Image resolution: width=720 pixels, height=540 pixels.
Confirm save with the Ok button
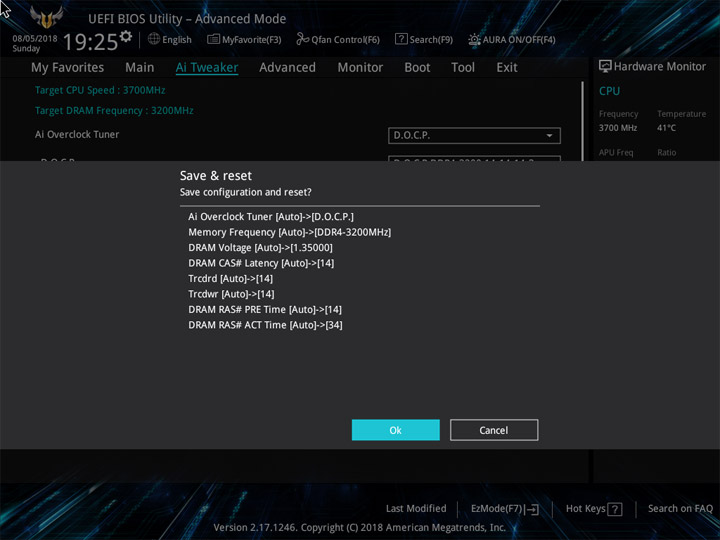pyautogui.click(x=395, y=430)
